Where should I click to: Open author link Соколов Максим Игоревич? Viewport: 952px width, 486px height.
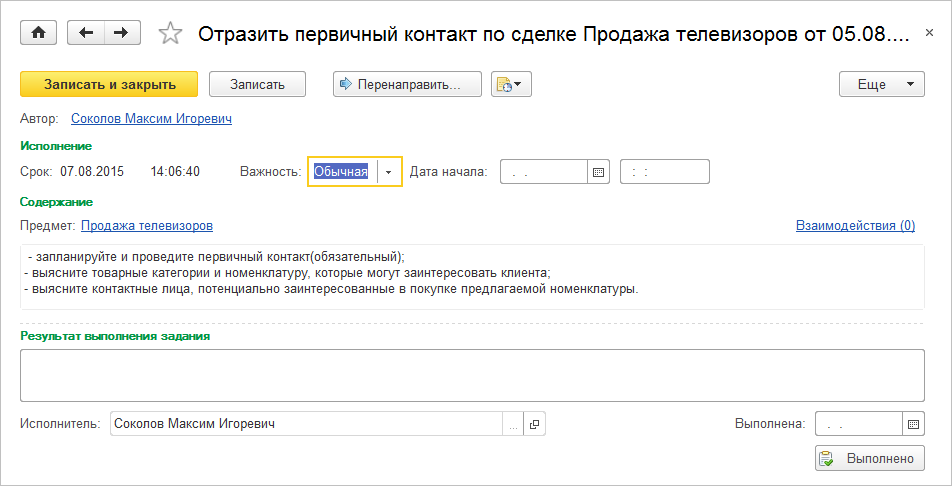pos(151,119)
